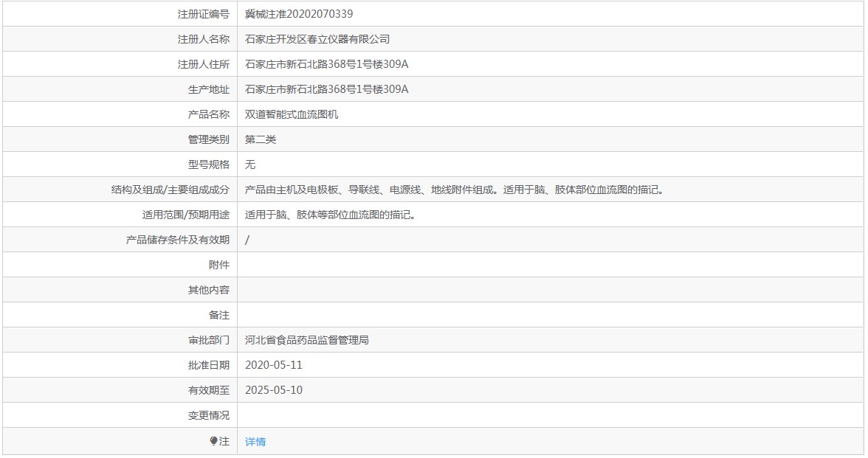
Task: Click approval date 2020-05-11
Action: pyautogui.click(x=273, y=365)
